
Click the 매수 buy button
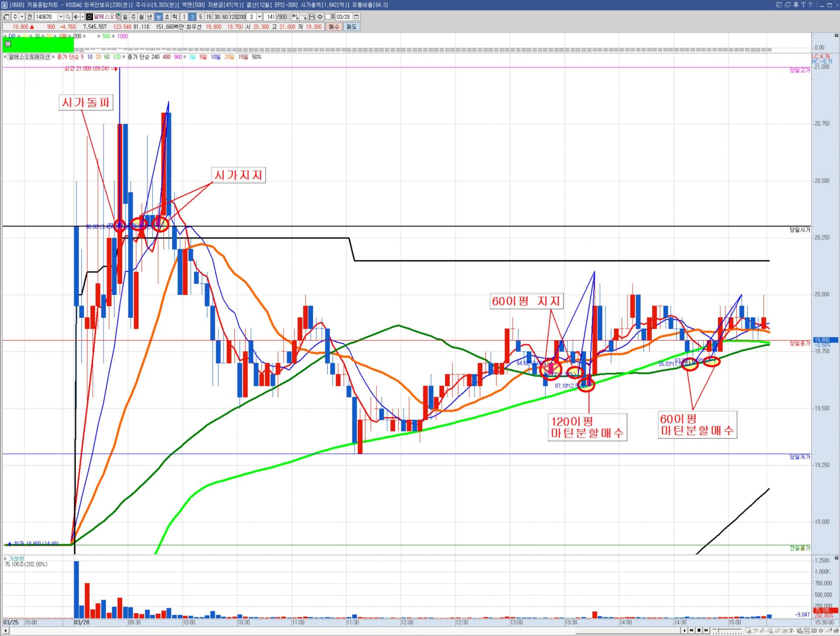pos(334,27)
